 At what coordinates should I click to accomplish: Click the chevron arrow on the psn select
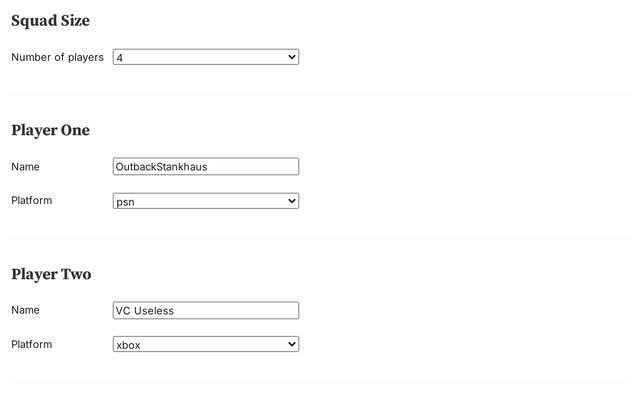tap(292, 201)
